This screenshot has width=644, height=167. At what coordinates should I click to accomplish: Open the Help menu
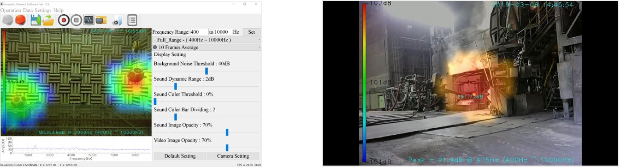(59, 10)
